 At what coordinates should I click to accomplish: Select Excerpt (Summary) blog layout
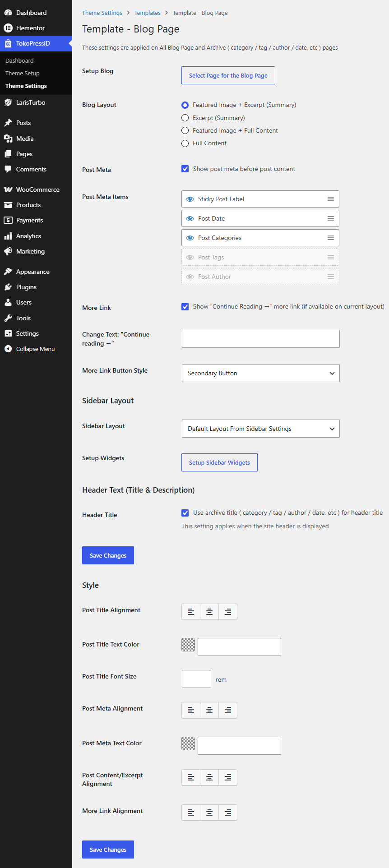[185, 118]
